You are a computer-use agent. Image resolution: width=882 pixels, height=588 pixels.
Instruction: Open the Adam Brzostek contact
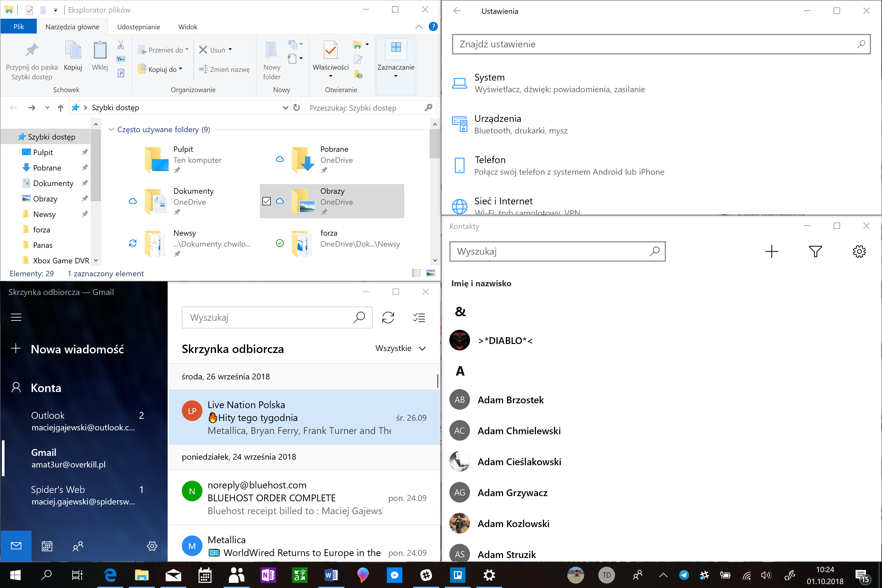(x=510, y=400)
